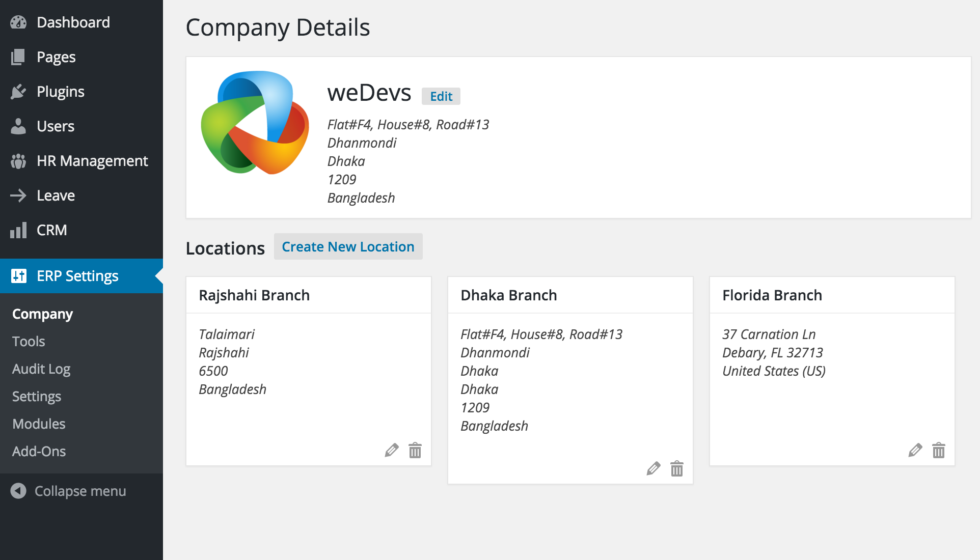Delete the Rajshahi Branch with trash icon
Image resolution: width=980 pixels, height=560 pixels.
pyautogui.click(x=415, y=450)
